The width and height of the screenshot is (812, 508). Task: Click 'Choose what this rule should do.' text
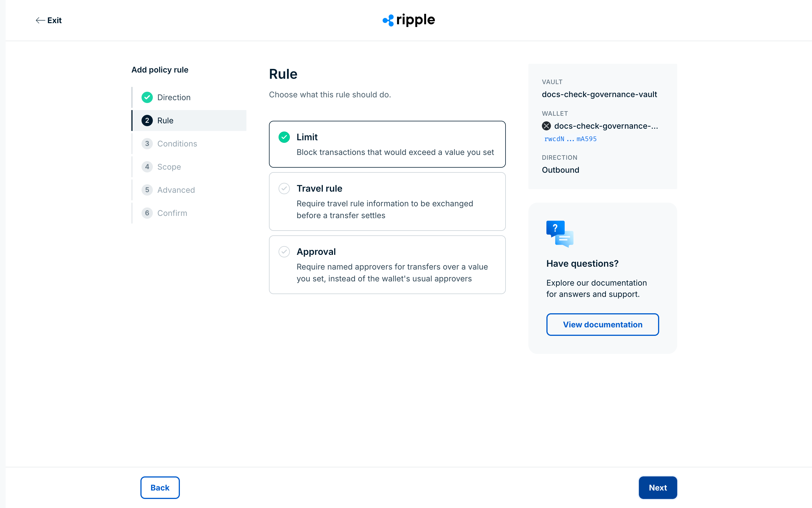pyautogui.click(x=330, y=95)
